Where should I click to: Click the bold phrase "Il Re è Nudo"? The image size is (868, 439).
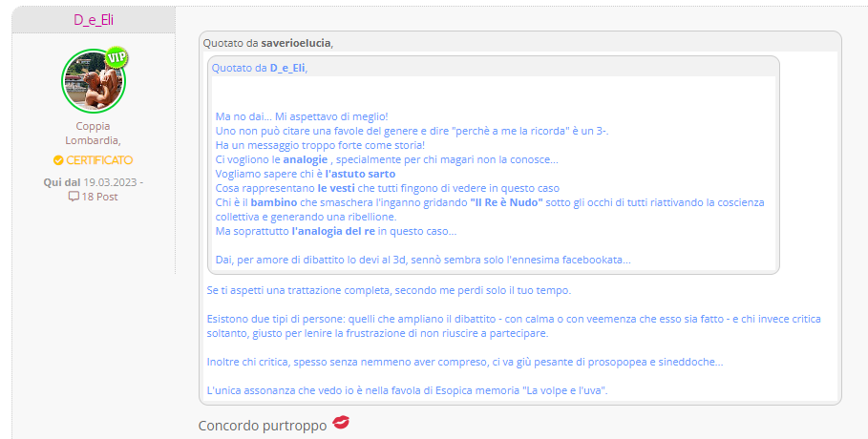point(506,202)
